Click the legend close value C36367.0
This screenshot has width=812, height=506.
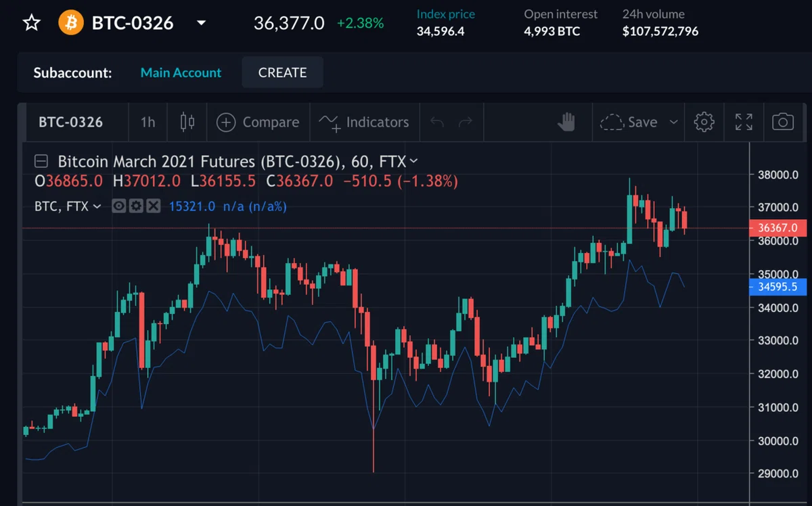(300, 181)
